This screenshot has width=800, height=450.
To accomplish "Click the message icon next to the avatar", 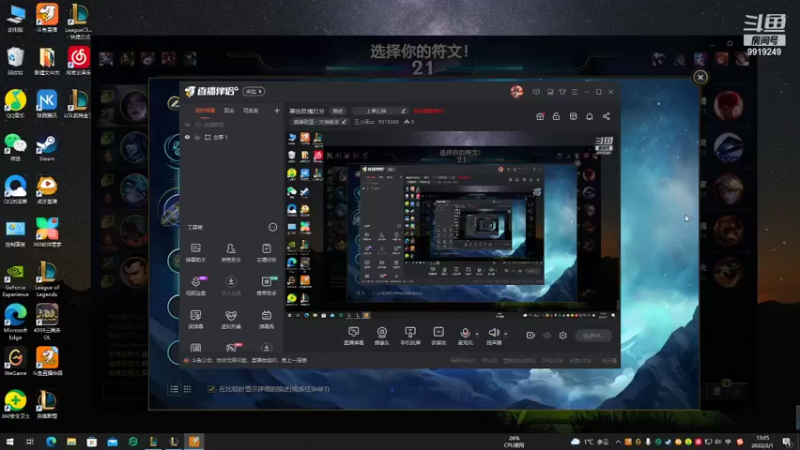I will click(536, 92).
